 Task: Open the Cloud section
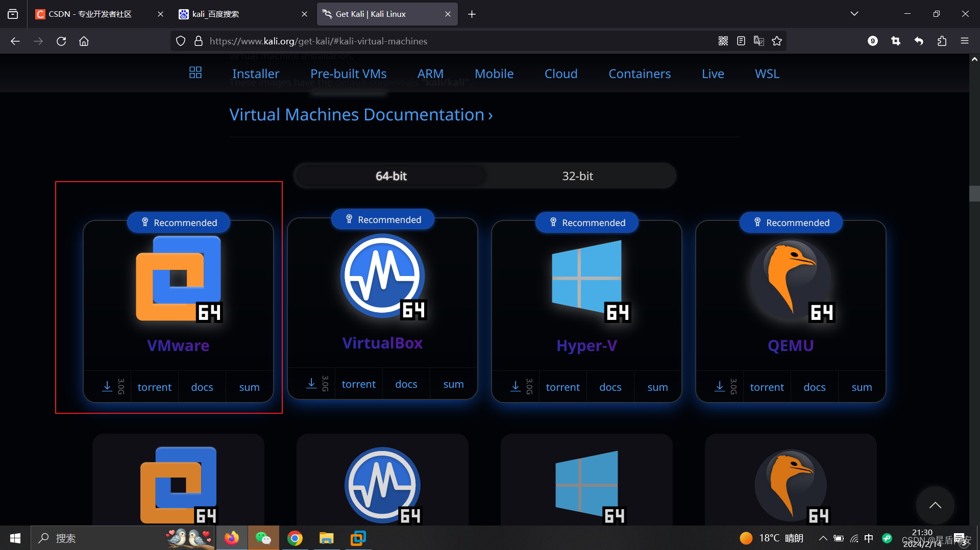tap(561, 73)
